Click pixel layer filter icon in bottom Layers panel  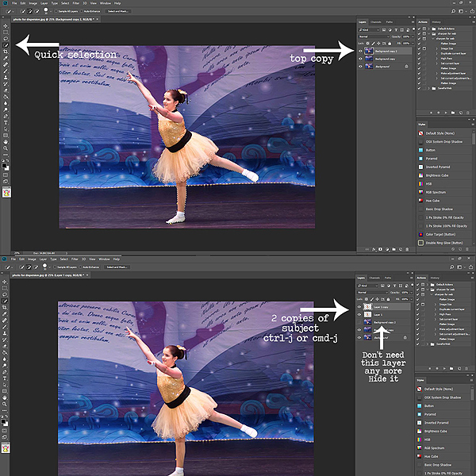pos(382,286)
